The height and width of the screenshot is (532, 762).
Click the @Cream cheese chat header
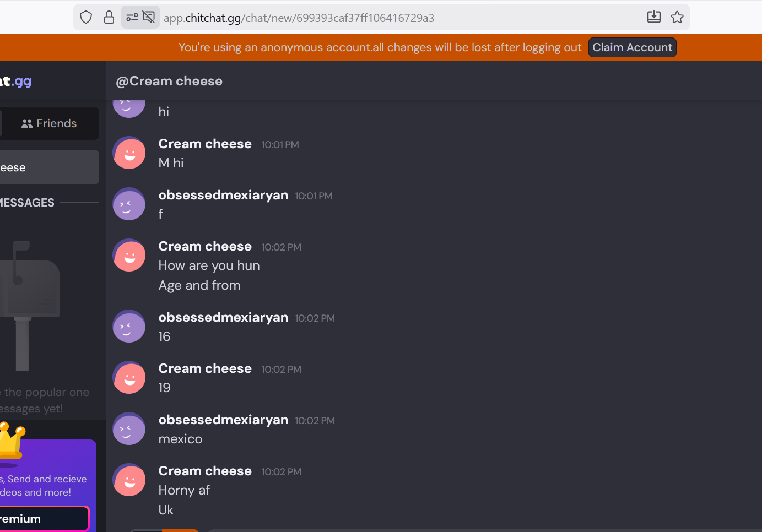tap(169, 81)
